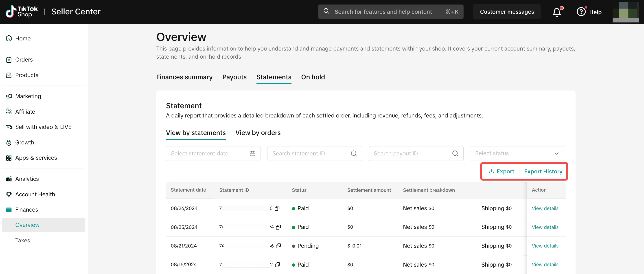The image size is (644, 274).
Task: Click the Export button
Action: pyautogui.click(x=501, y=171)
